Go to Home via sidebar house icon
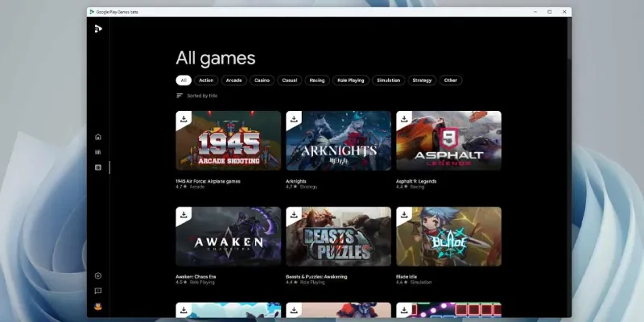This screenshot has width=644, height=322. pyautogui.click(x=98, y=137)
